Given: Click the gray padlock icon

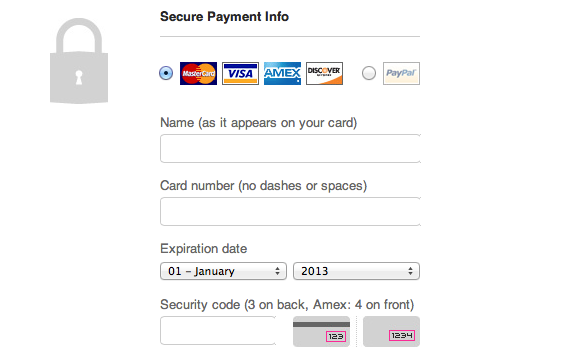Looking at the screenshot, I should coord(79,61).
